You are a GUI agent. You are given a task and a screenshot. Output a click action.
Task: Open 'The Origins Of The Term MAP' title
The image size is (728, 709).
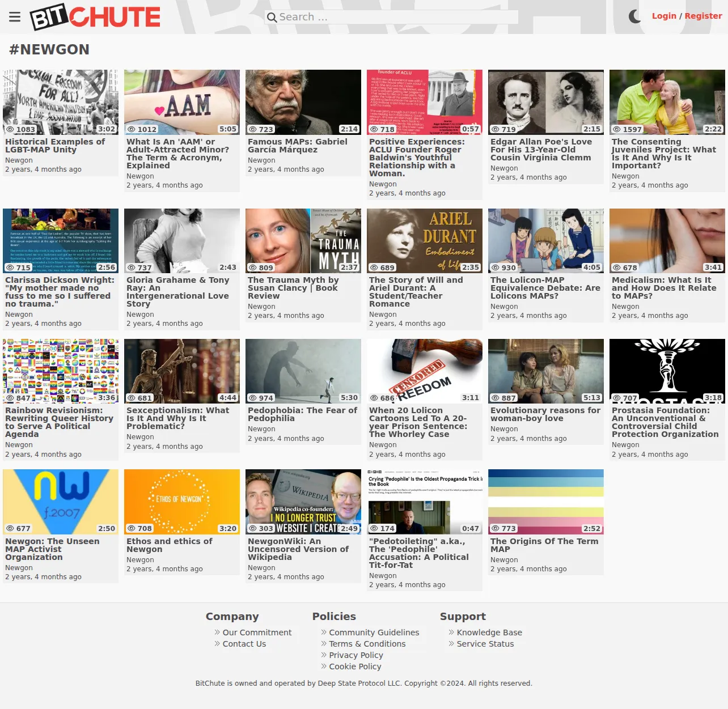point(544,545)
